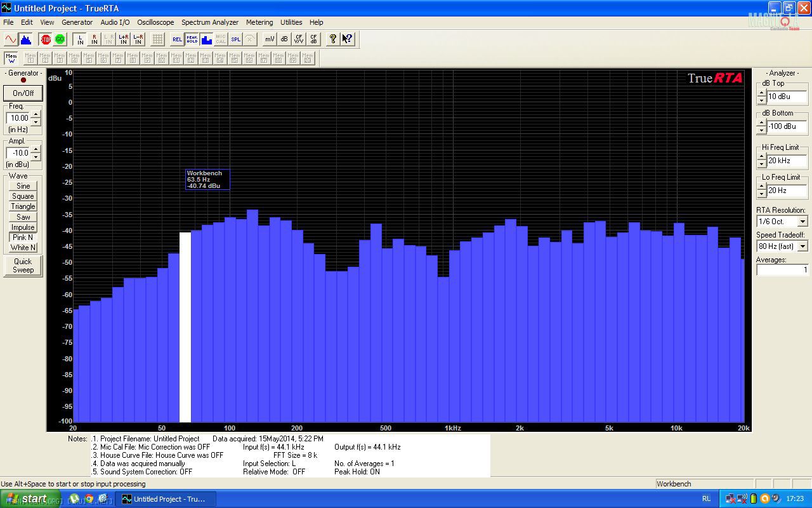Toggle the PEAK HOLD icon
Viewport: 812px width, 508px height.
point(192,39)
